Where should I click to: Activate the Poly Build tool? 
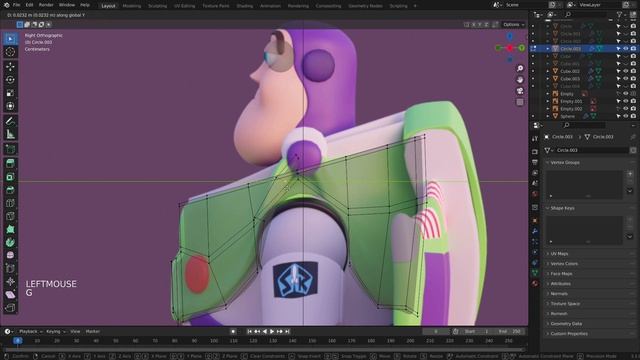click(x=10, y=229)
